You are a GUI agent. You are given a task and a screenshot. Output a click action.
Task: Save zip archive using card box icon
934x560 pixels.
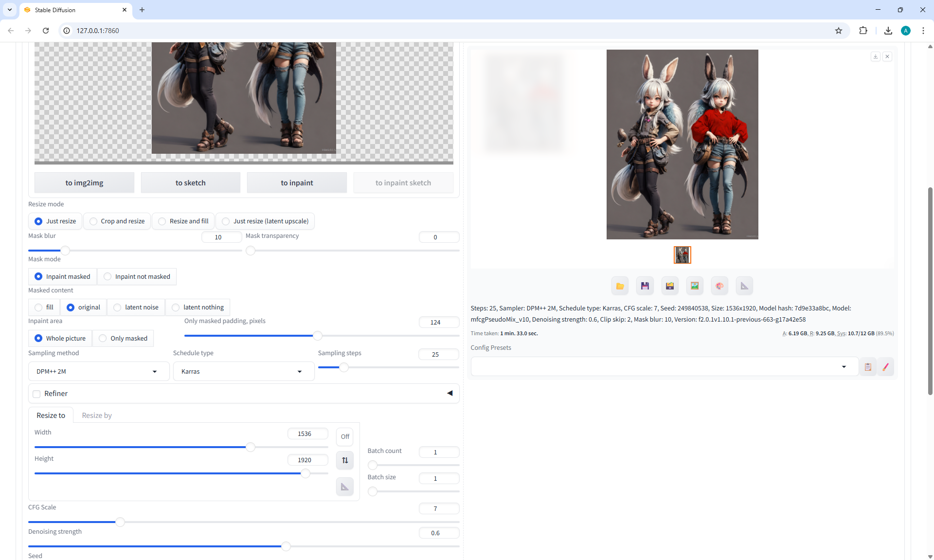click(x=670, y=286)
